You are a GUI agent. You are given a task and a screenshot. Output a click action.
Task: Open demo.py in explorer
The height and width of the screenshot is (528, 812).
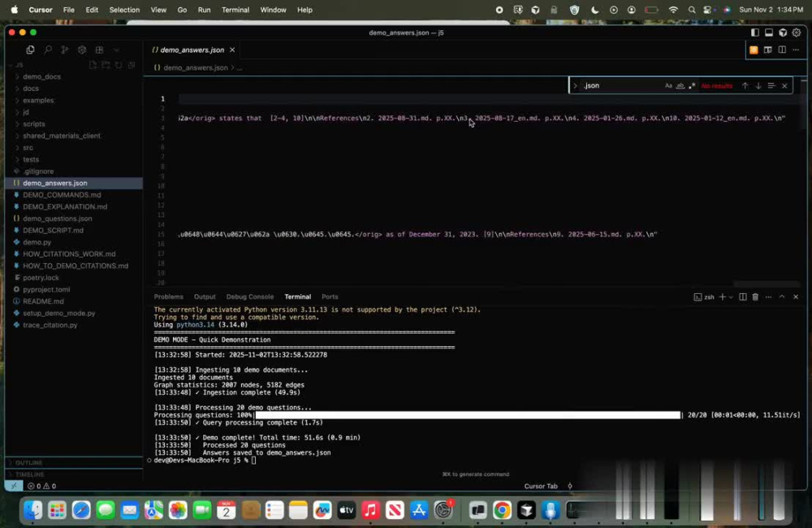click(x=37, y=242)
